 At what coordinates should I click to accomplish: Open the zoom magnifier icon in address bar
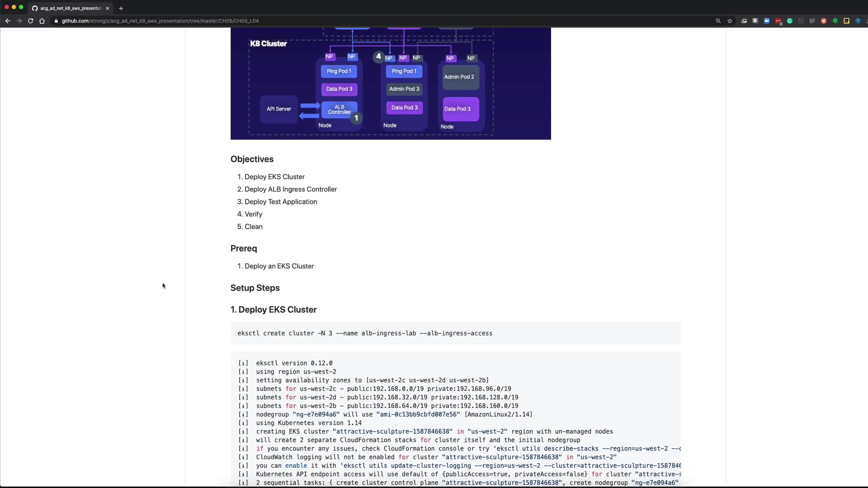718,21
